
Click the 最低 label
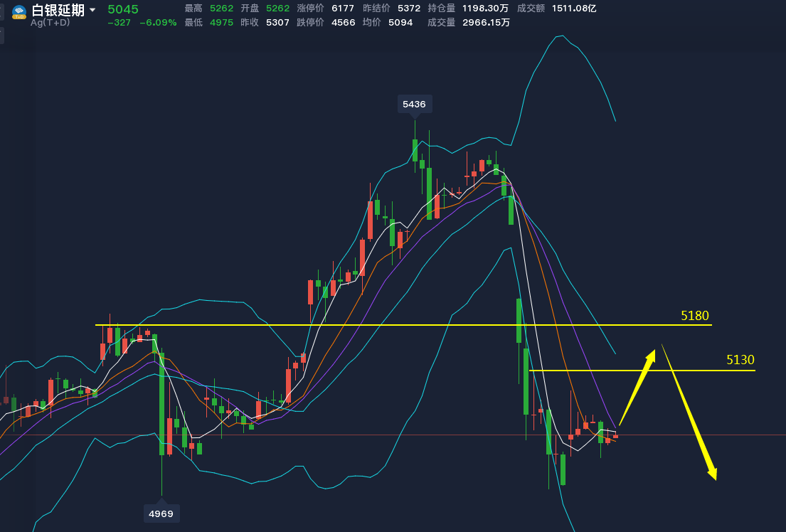[x=193, y=23]
